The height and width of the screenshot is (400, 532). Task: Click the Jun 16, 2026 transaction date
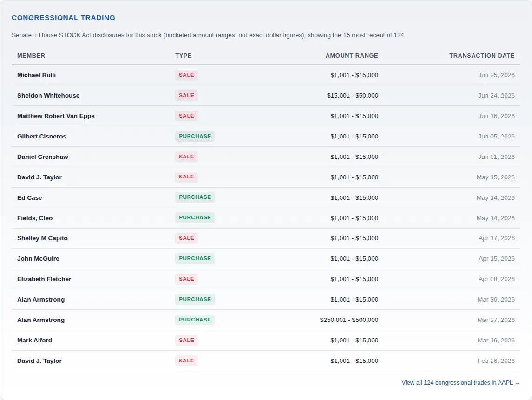[496, 116]
